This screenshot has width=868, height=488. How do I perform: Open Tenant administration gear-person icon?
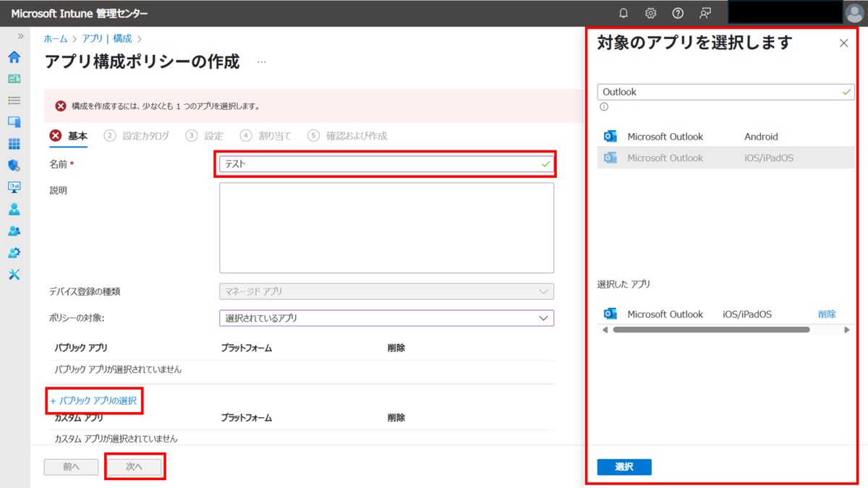[x=14, y=252]
